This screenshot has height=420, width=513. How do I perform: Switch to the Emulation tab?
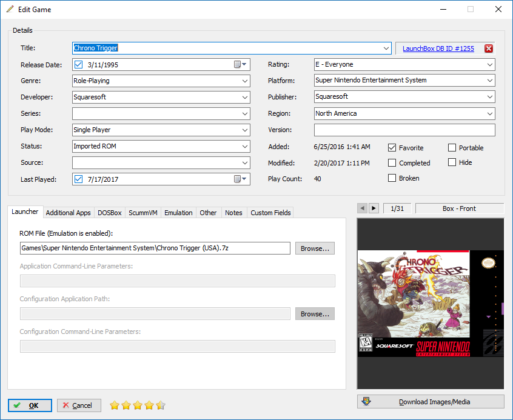[178, 213]
